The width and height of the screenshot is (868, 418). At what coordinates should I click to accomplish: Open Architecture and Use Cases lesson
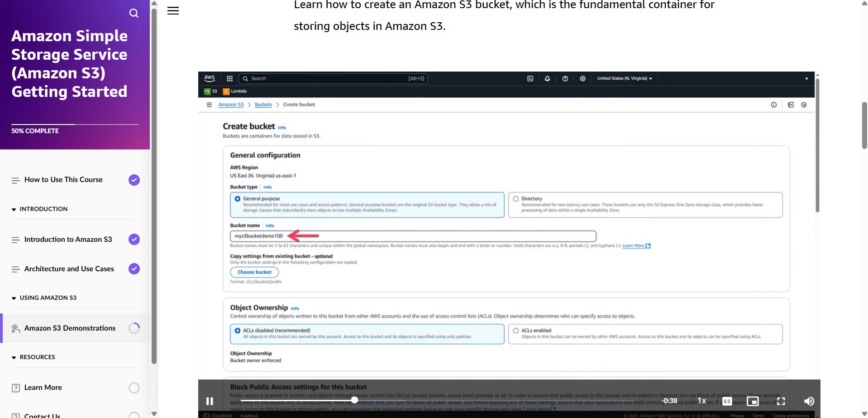click(69, 269)
